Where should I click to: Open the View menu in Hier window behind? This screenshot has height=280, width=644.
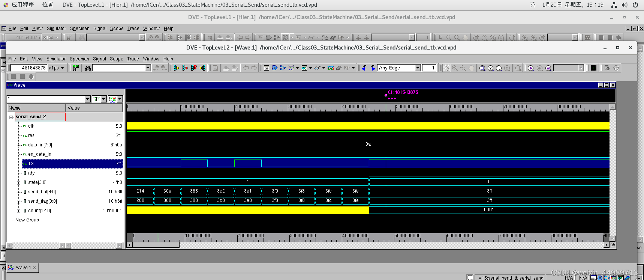coord(37,29)
